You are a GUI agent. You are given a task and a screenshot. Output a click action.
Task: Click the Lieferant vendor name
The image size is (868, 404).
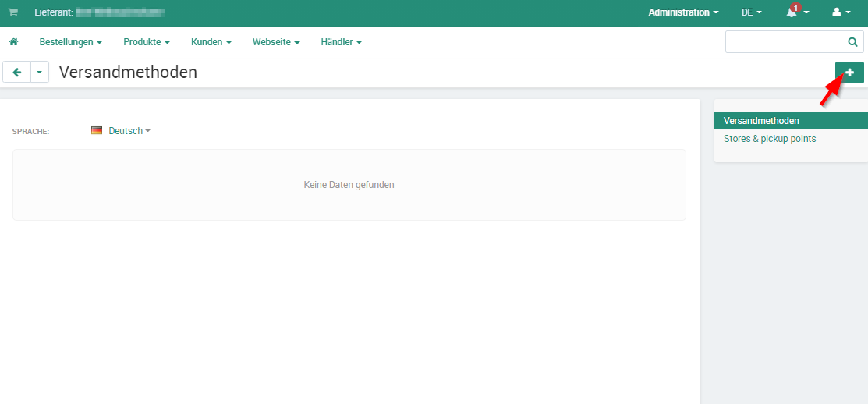(120, 12)
